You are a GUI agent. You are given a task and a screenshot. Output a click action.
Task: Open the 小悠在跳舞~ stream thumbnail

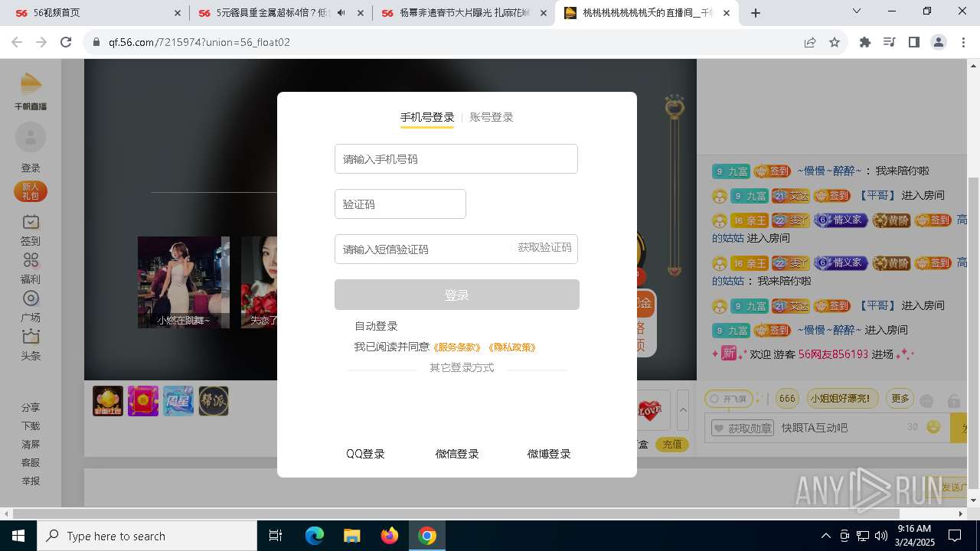point(184,282)
